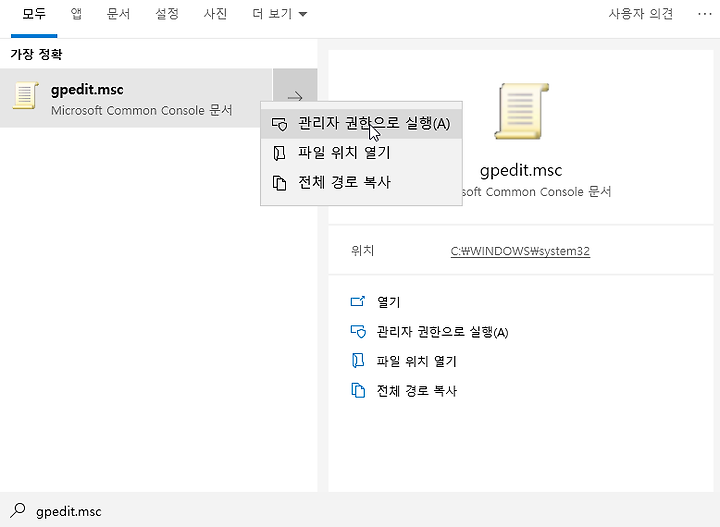Click 파일 위치 열기 in preview pane

pos(416,361)
